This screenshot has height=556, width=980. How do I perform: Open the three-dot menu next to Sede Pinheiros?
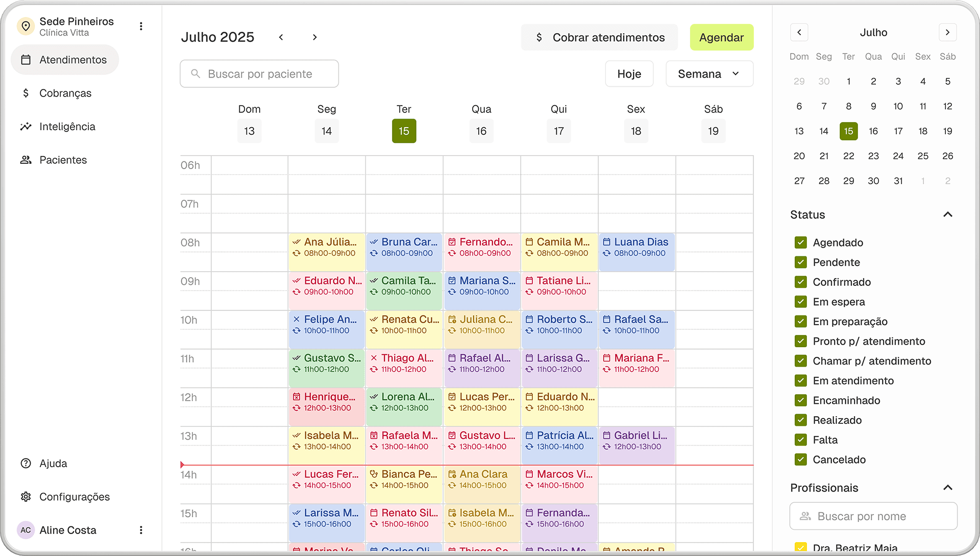(x=141, y=26)
